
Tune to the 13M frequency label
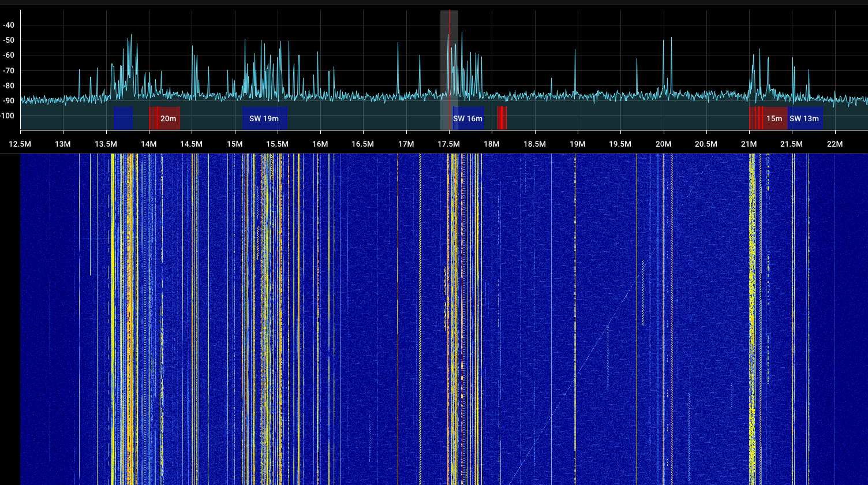pos(62,144)
